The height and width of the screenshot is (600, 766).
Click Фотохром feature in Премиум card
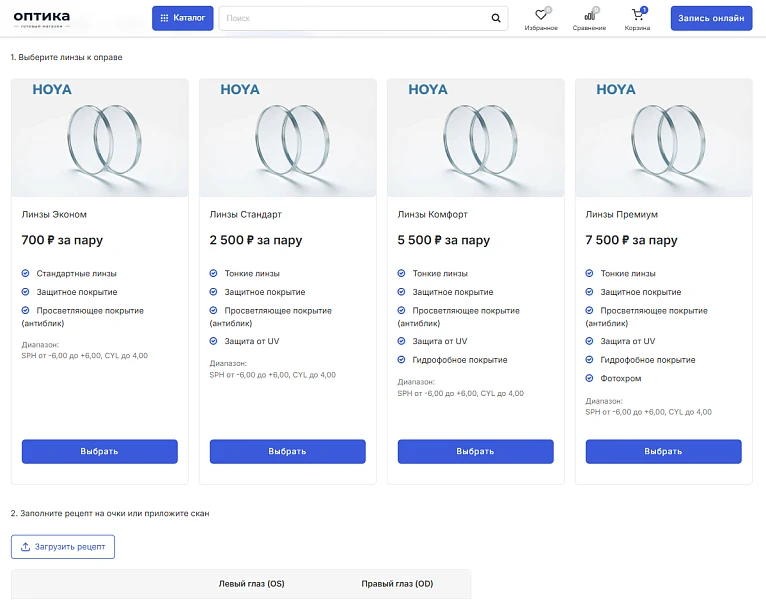621,379
